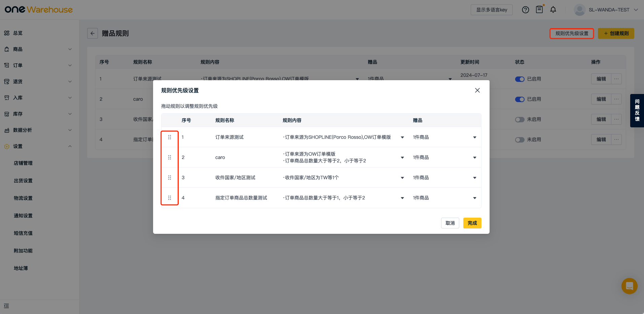Expand rule content for 订单来源测试 row

tap(402, 137)
